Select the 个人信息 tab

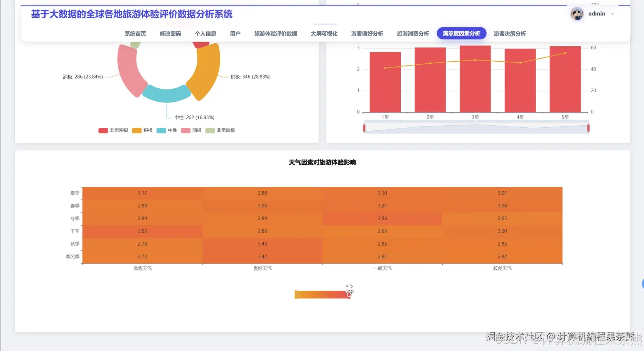[206, 34]
